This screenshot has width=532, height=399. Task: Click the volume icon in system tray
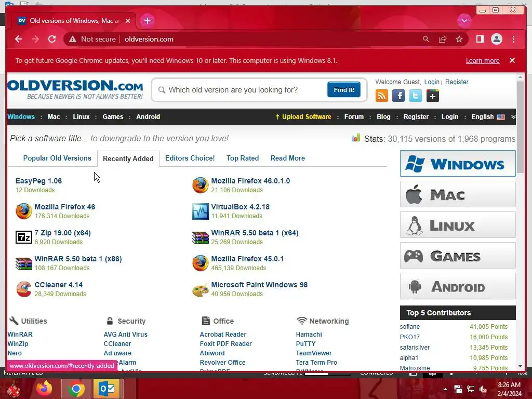point(483,389)
